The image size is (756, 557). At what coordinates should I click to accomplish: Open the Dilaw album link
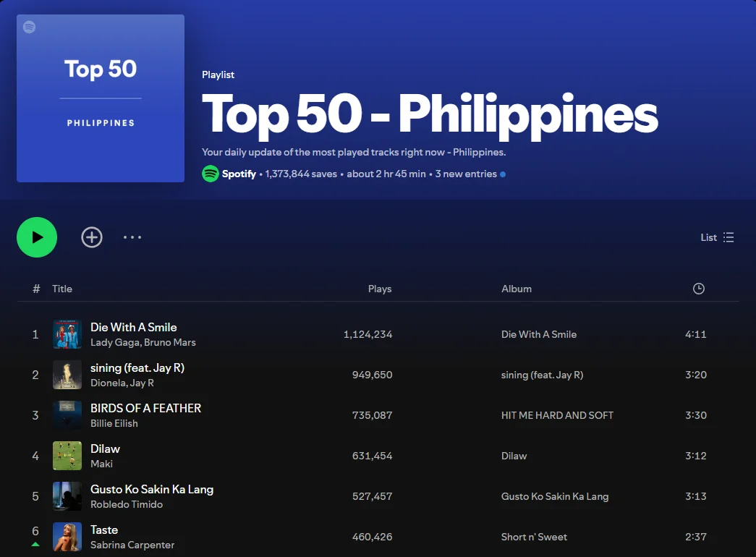click(514, 456)
